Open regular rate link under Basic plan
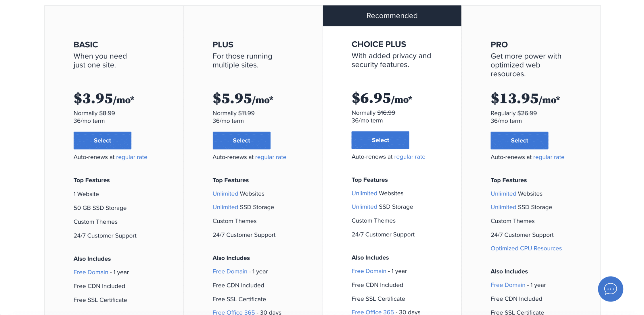Viewport: 644px width, 315px height. point(132,157)
